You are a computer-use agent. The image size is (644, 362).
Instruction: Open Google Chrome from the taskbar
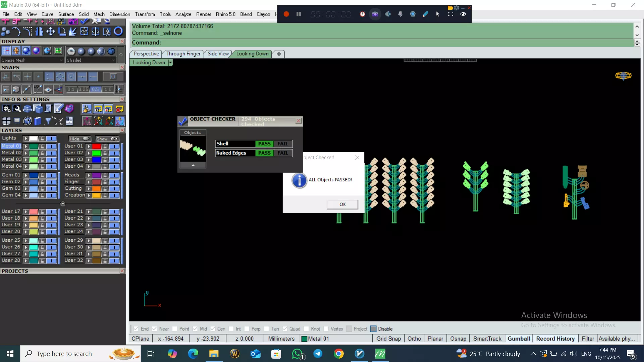pyautogui.click(x=339, y=354)
